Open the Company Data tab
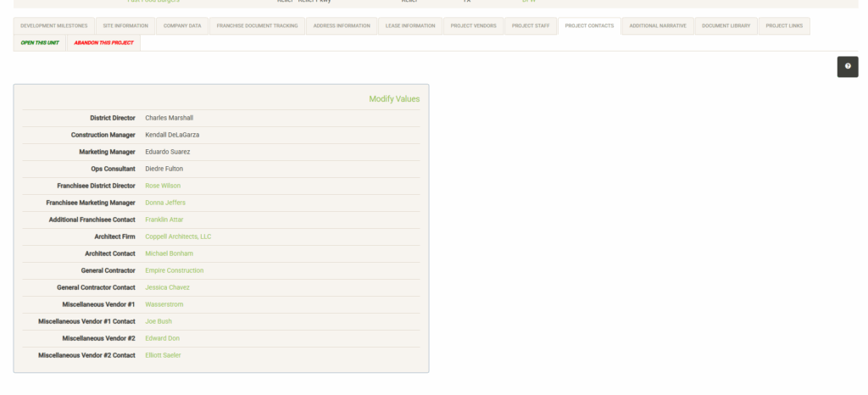This screenshot has width=868, height=395. coord(182,26)
